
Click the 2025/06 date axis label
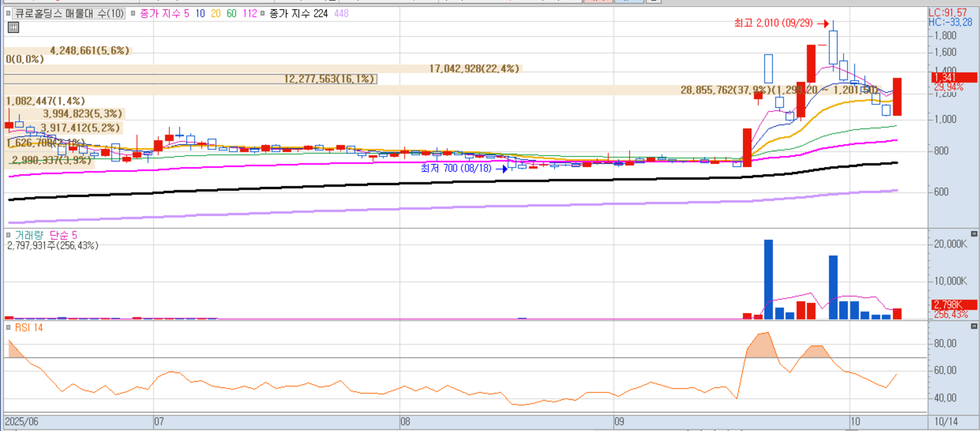22,422
